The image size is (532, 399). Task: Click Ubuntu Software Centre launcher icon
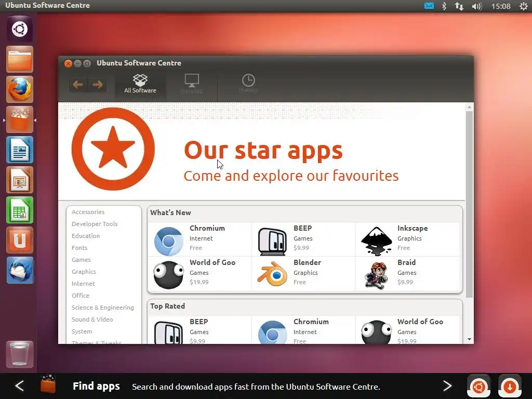[x=20, y=119]
